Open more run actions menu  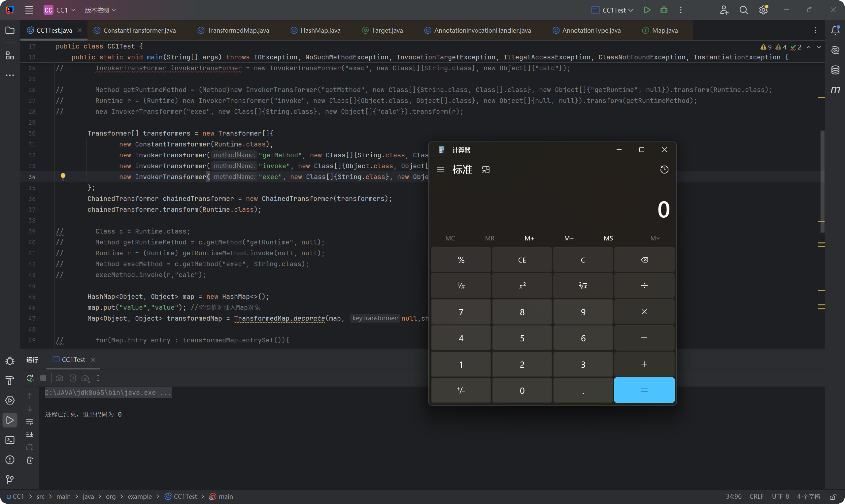click(681, 10)
